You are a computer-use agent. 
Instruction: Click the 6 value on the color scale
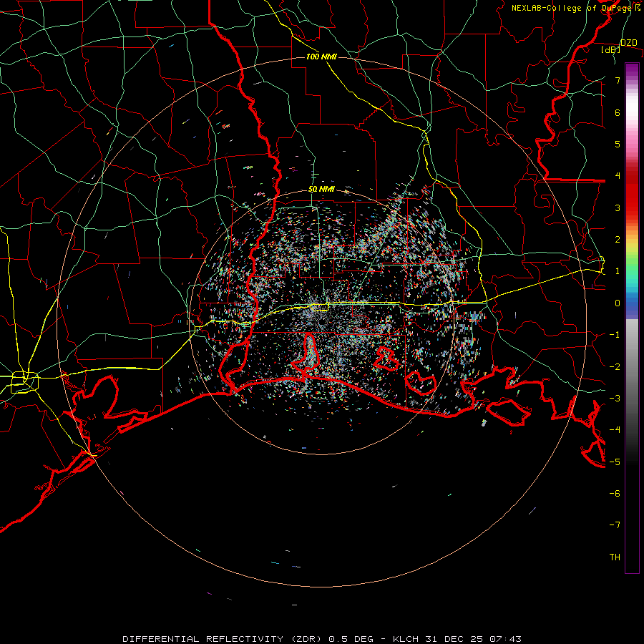[x=618, y=112]
